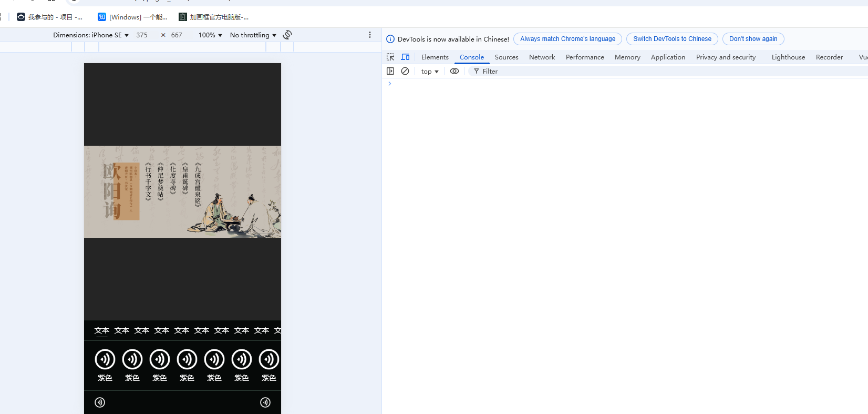Image resolution: width=868 pixels, height=414 pixels.
Task: Click Don't show again button
Action: 753,39
